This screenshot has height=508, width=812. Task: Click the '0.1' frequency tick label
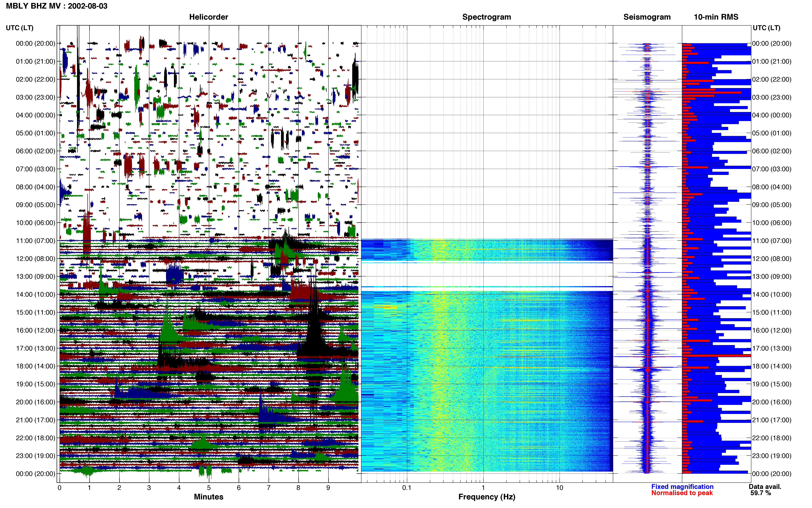tap(407, 487)
